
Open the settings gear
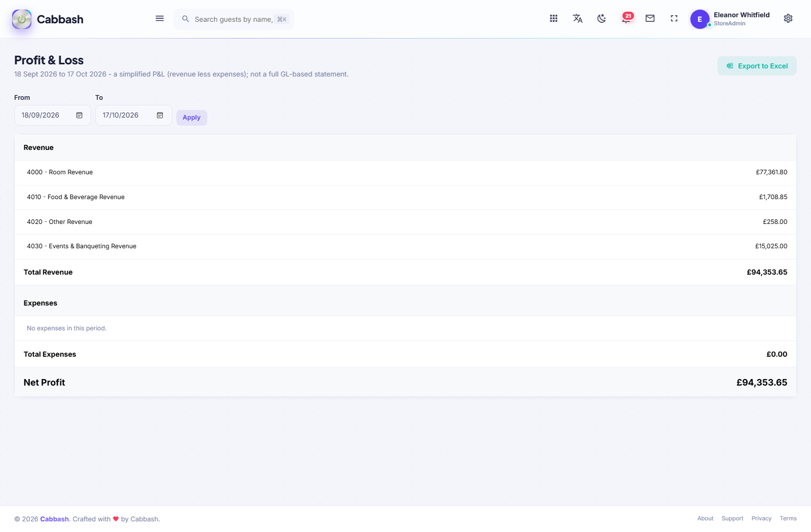click(788, 19)
